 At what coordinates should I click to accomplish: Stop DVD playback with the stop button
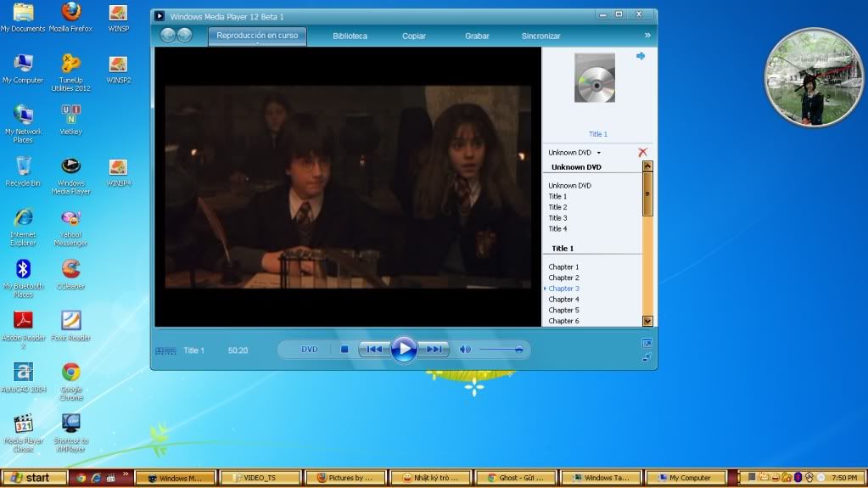[344, 350]
